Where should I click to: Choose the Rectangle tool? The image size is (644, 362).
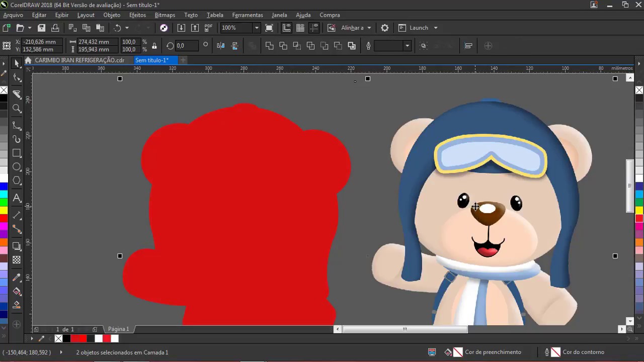pos(17,153)
